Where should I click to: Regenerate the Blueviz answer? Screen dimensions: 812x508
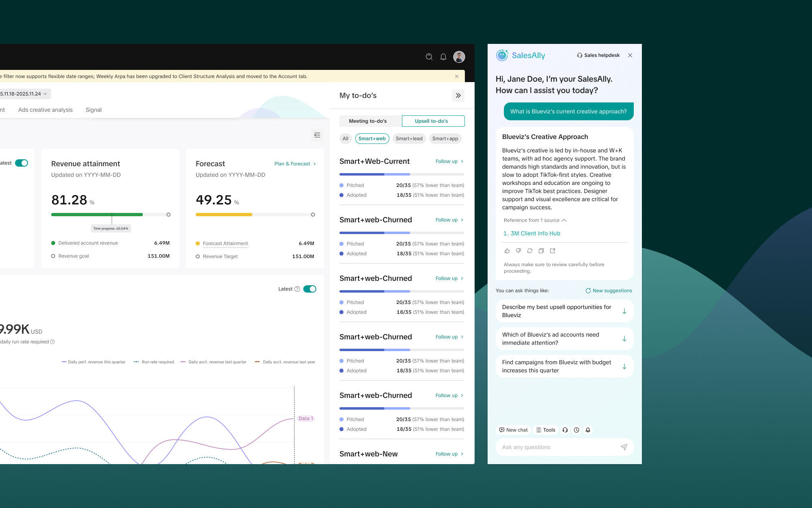click(529, 251)
